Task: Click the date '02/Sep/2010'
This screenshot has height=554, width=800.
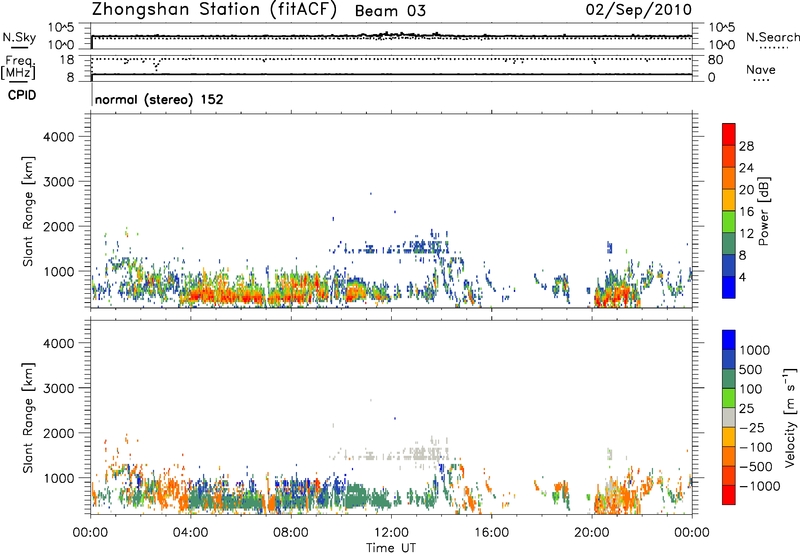Action: [x=638, y=10]
